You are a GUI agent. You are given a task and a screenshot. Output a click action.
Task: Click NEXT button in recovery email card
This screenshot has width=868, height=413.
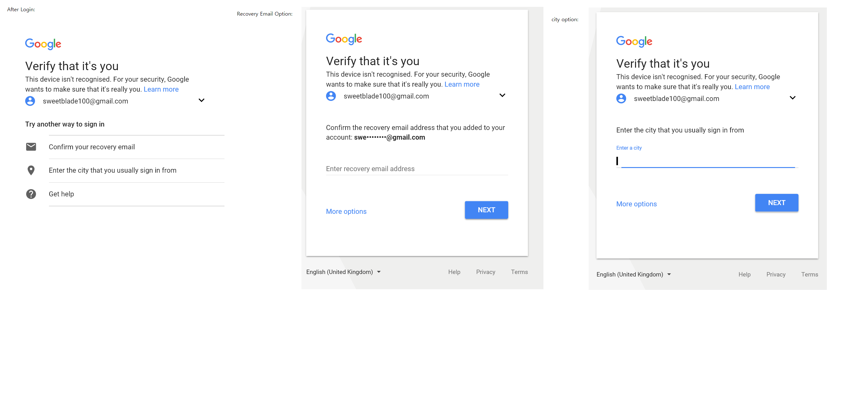486,210
